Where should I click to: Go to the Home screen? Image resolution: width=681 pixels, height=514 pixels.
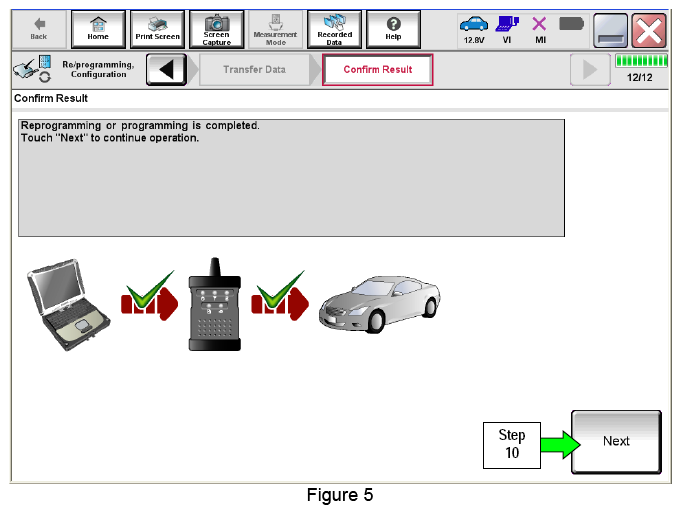[x=98, y=28]
